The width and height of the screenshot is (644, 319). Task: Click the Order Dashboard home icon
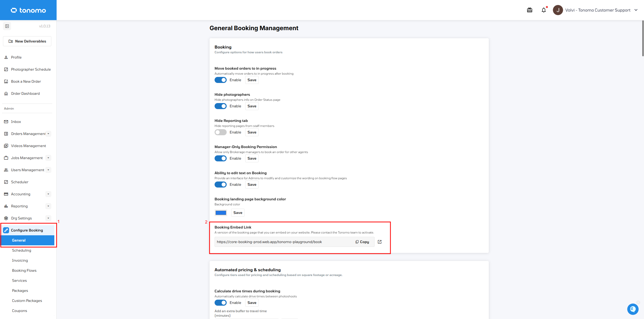(x=6, y=94)
